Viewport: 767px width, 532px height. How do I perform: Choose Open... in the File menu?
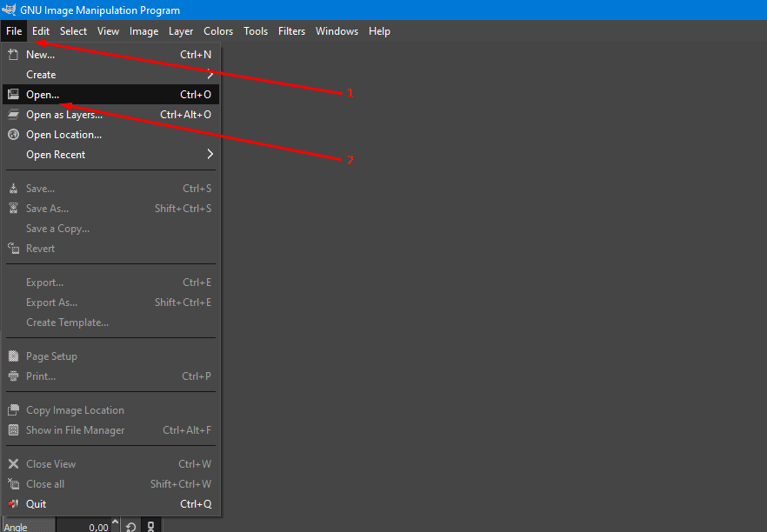[110, 95]
